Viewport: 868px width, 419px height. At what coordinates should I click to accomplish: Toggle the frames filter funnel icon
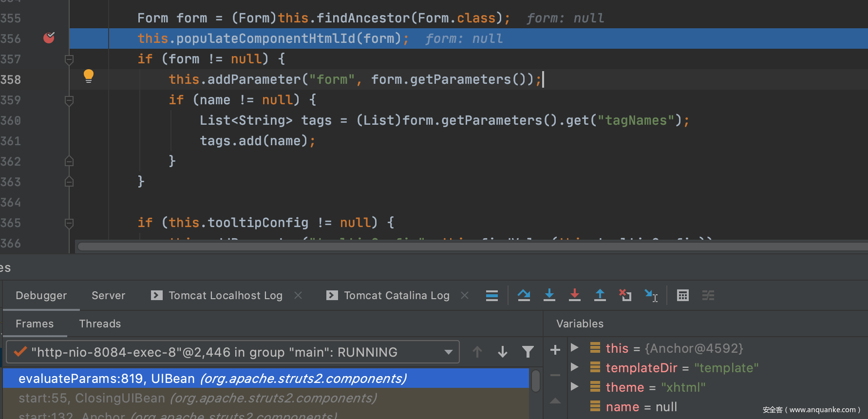[x=528, y=352]
